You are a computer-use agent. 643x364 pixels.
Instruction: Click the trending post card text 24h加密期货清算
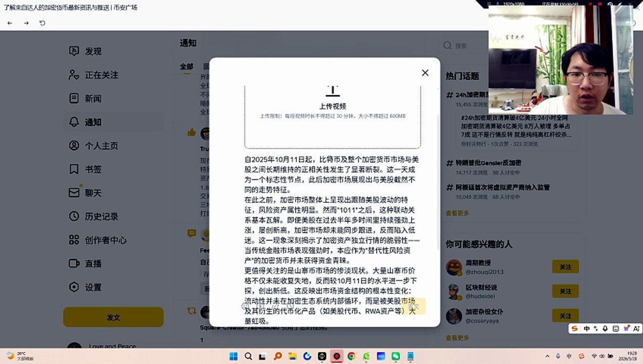point(516,126)
